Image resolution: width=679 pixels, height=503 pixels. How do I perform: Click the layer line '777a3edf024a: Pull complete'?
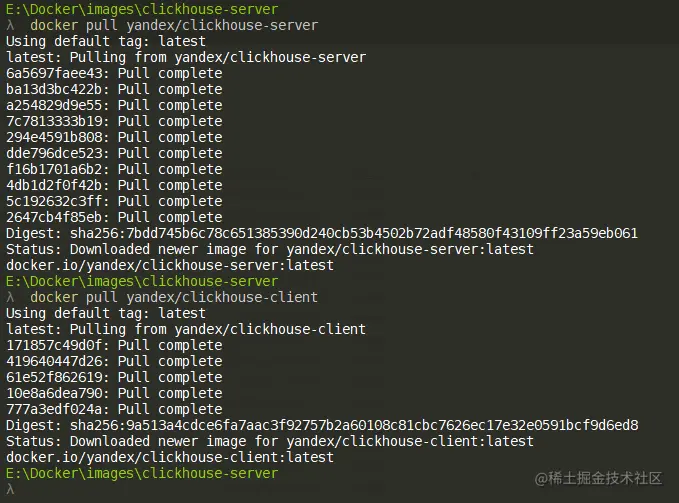point(114,409)
